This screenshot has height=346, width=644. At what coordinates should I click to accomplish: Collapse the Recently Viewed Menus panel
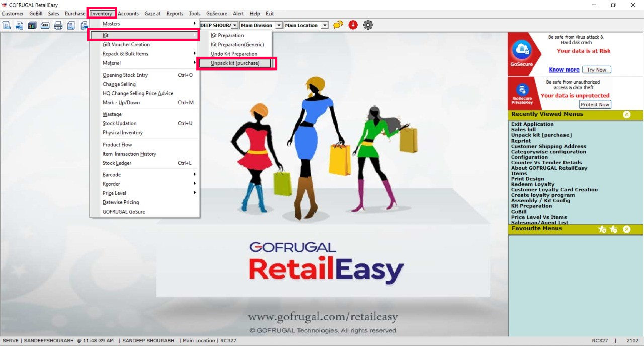[x=626, y=115]
